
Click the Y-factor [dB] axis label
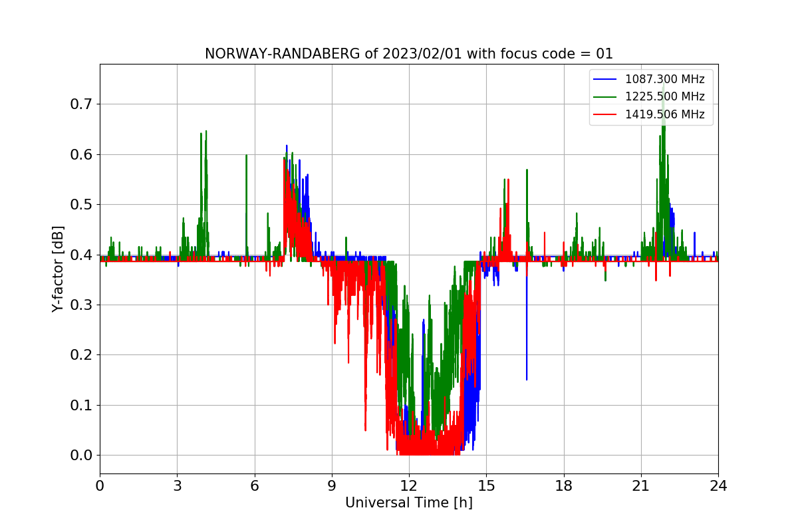[59, 269]
